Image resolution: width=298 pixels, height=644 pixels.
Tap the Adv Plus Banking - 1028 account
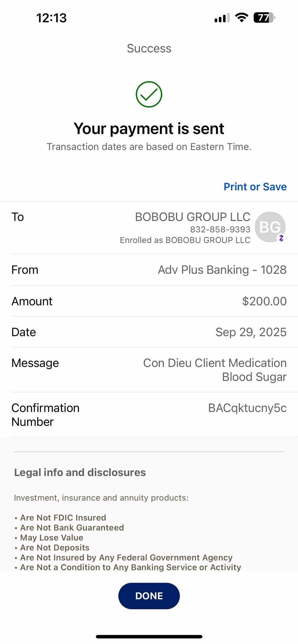(x=222, y=270)
